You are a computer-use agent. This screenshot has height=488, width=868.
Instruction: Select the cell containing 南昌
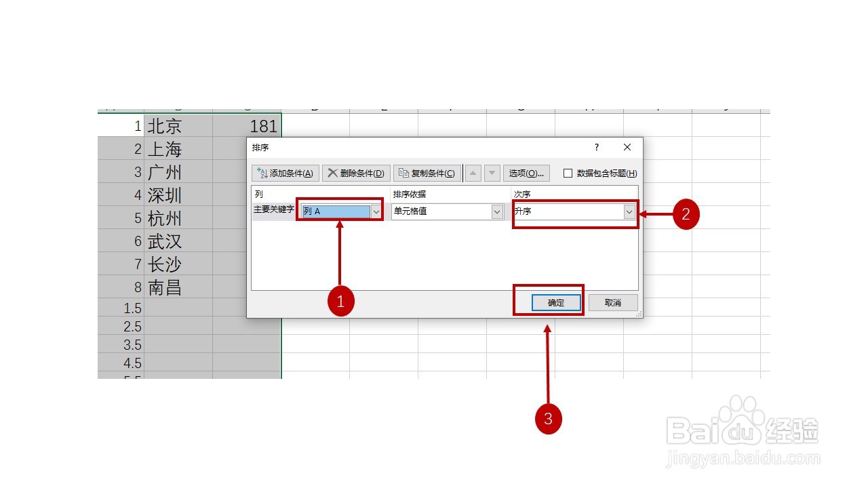click(178, 287)
